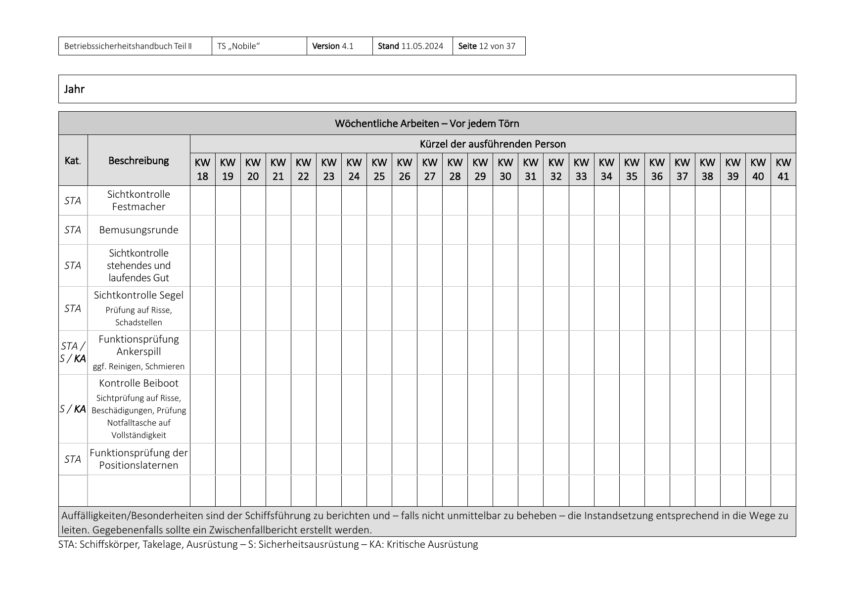Click the 'KW 19' column header
868x613 pixels.
228,170
